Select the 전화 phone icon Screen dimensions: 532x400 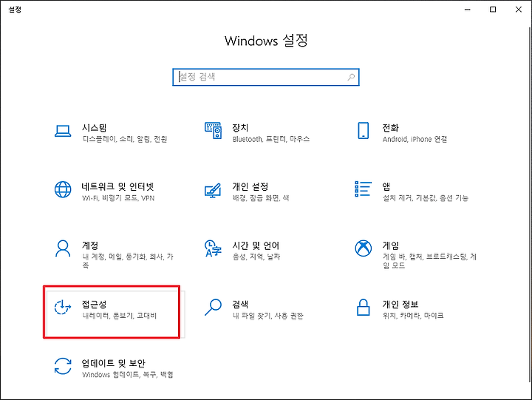(x=364, y=131)
